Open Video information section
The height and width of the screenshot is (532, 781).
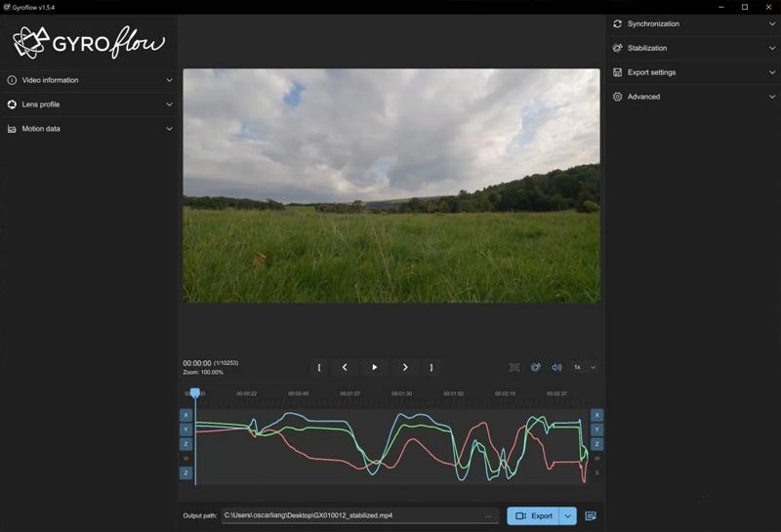click(90, 80)
